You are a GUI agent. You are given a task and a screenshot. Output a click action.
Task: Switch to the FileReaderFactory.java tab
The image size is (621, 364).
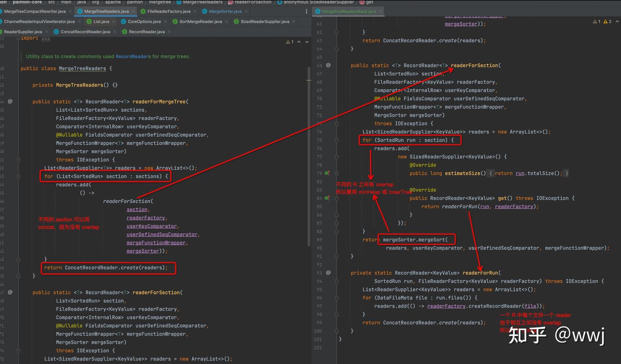click(x=169, y=11)
